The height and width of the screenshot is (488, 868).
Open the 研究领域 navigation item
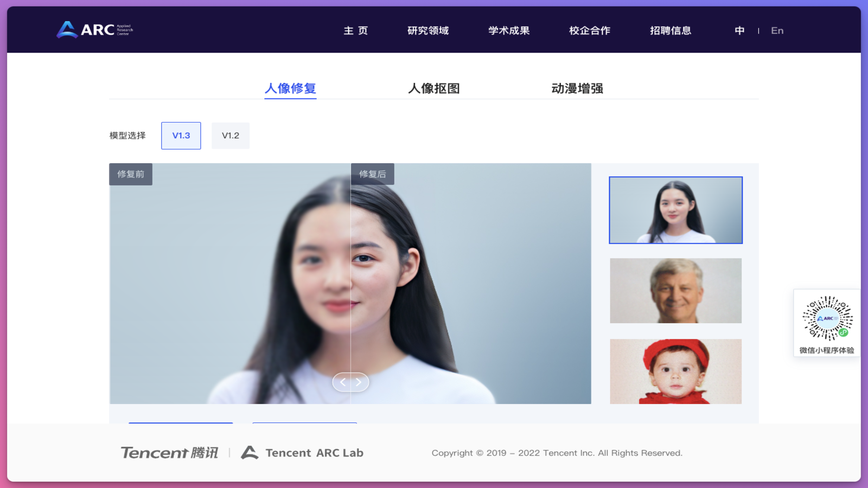click(x=428, y=31)
